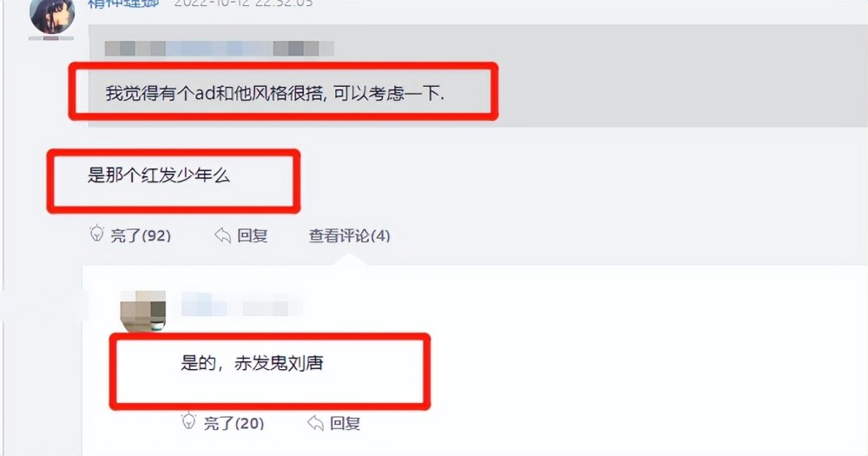Click the blurred username in the quoted block

220,48
